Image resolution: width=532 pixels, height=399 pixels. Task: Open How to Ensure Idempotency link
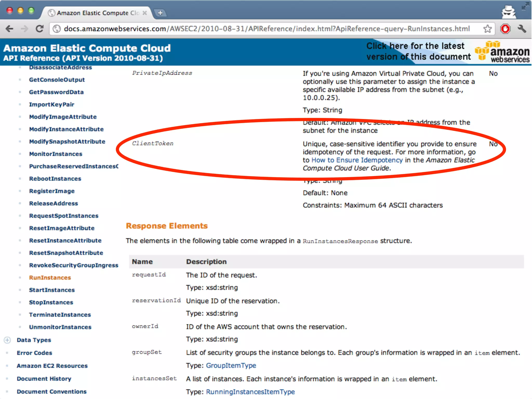click(x=357, y=160)
